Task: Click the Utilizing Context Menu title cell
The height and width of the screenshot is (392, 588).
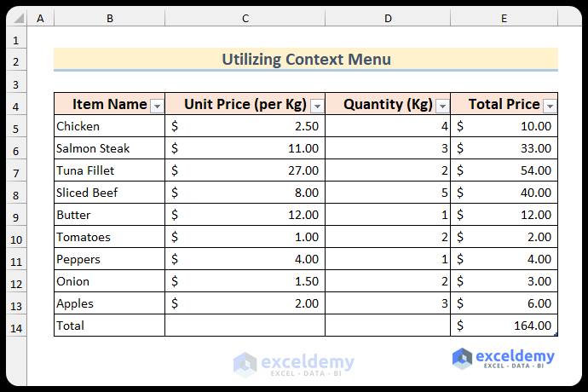Action: pos(306,60)
